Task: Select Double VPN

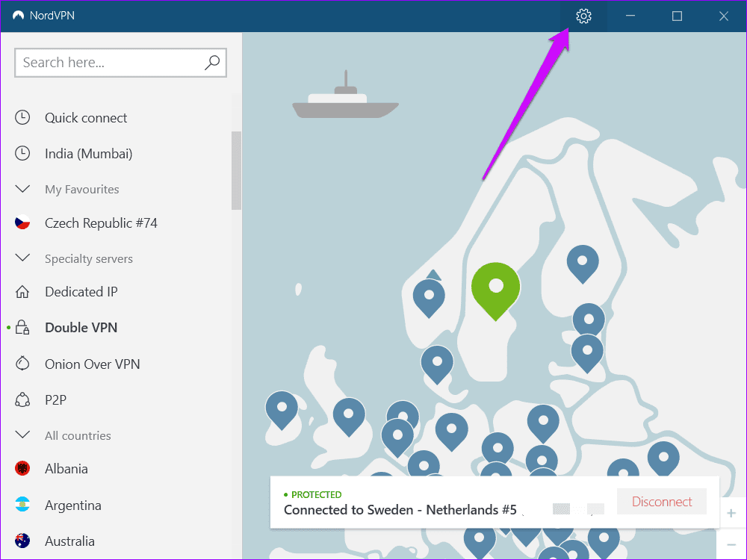Action: [x=81, y=328]
